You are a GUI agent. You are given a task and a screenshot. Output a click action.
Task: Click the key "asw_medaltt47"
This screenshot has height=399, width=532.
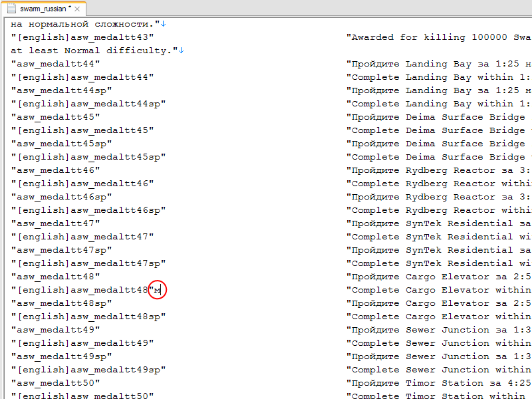pos(56,223)
